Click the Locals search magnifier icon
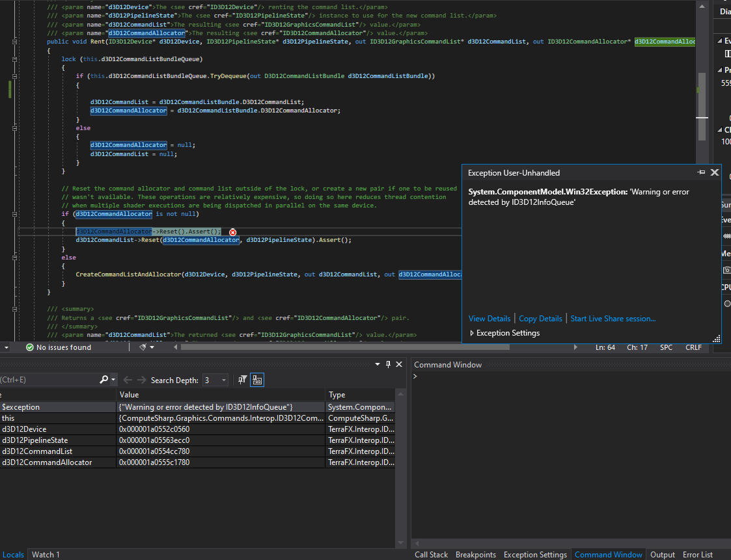 [x=104, y=380]
